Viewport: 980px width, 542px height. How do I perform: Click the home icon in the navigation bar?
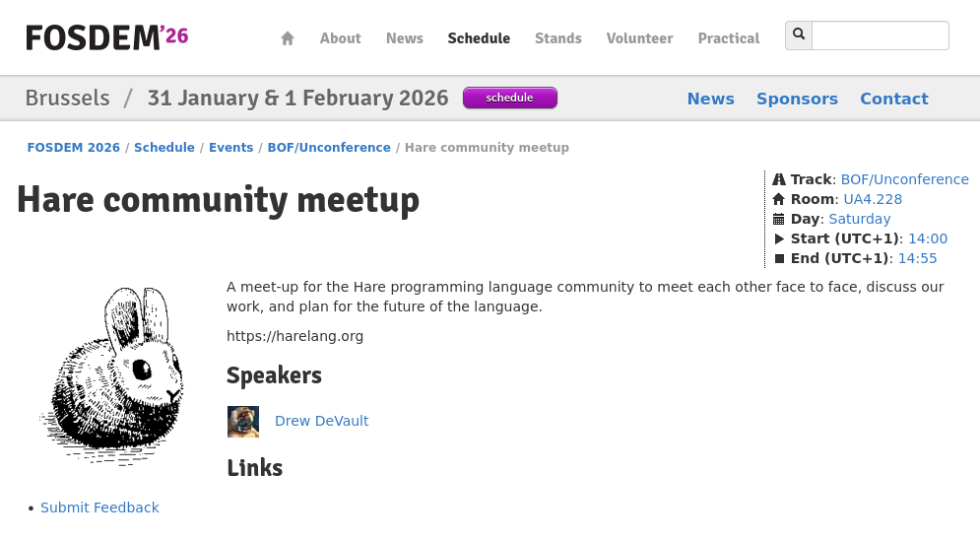tap(288, 38)
